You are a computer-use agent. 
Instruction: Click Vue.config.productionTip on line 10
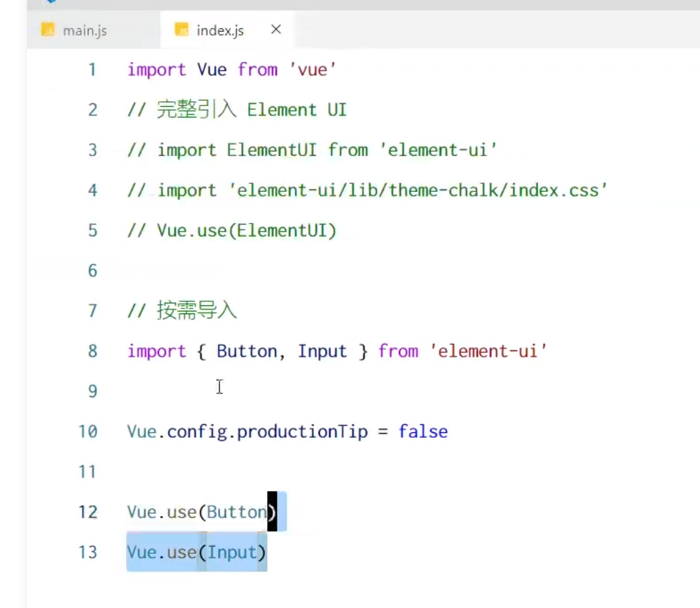point(247,431)
